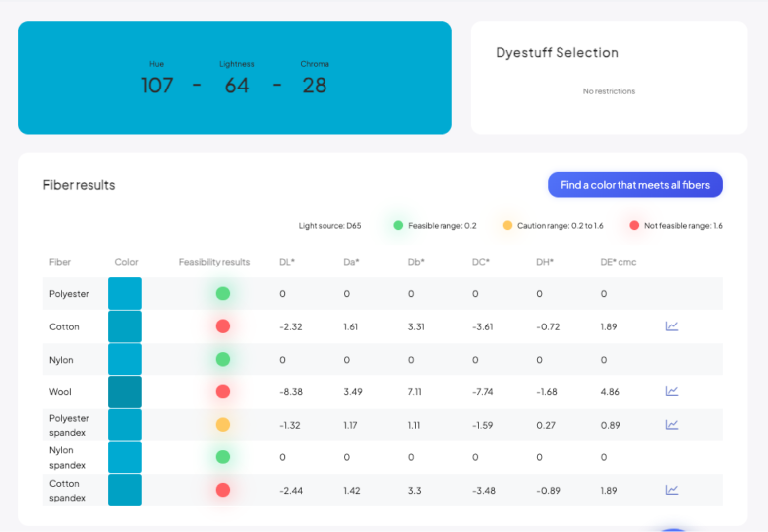The image size is (768, 532).
Task: Click Polyester green feasibility indicator
Action: (x=223, y=294)
